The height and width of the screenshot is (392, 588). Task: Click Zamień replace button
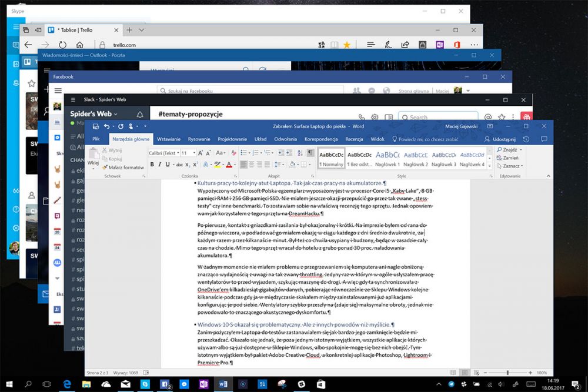507,158
